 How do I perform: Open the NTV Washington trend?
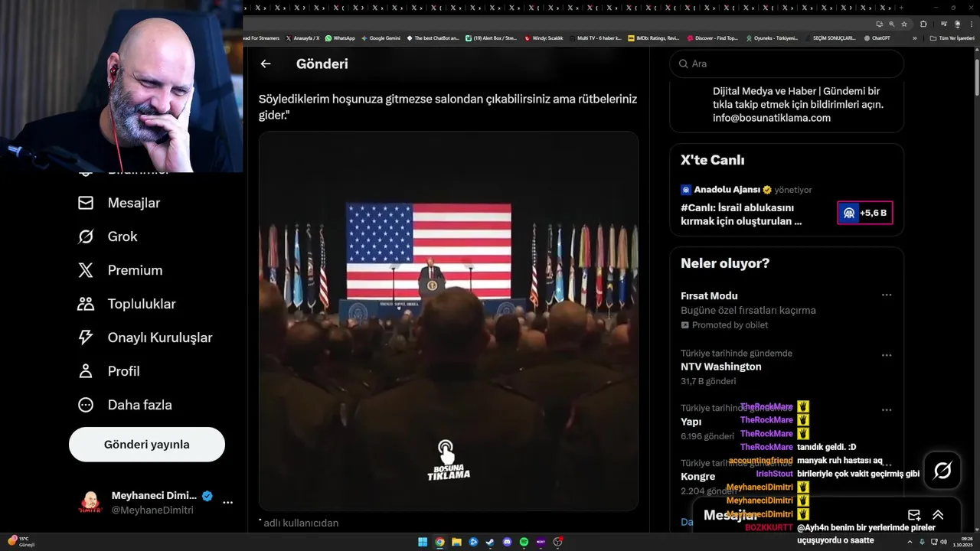[x=721, y=367]
